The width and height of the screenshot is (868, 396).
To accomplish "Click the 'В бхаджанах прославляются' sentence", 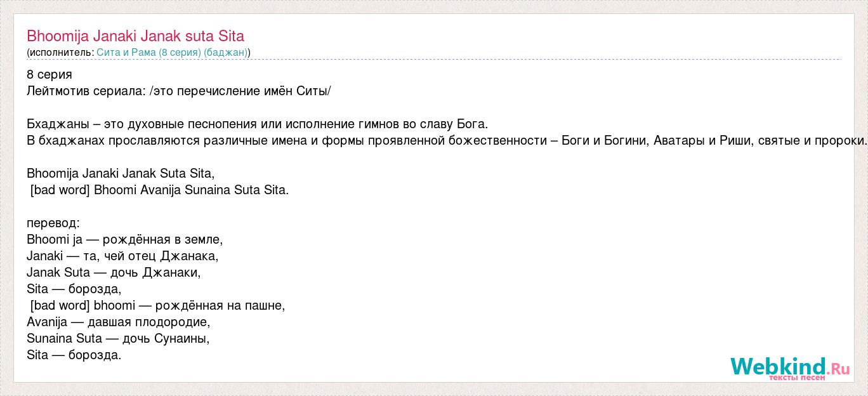I will click(x=447, y=141).
